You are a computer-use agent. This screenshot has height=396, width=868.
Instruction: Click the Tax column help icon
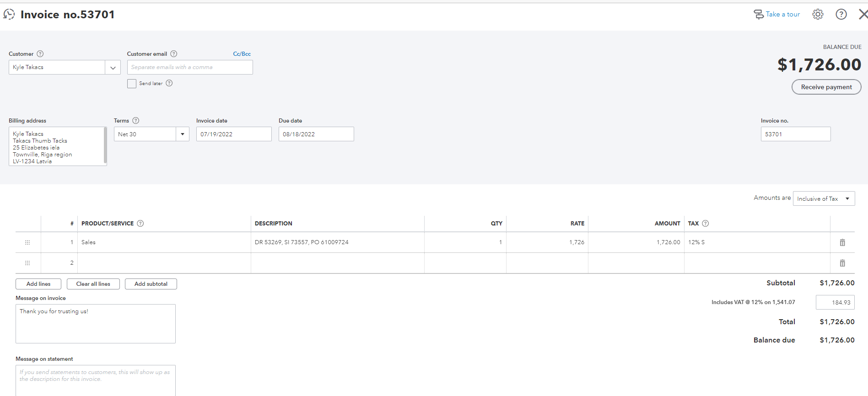(x=706, y=224)
